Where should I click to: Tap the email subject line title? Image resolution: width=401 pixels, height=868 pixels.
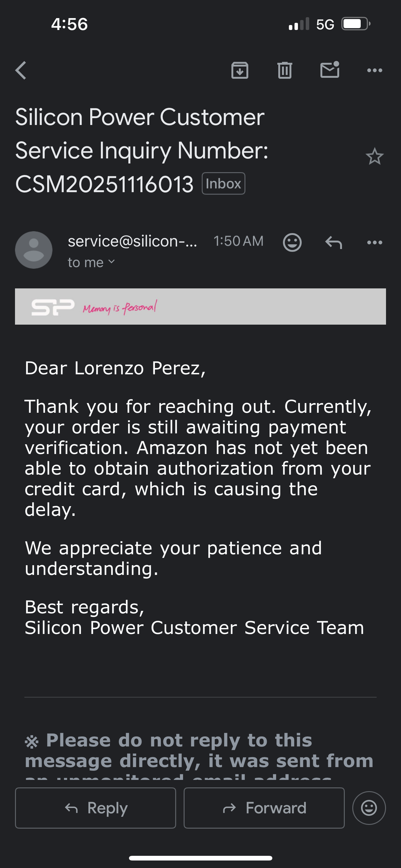141,150
